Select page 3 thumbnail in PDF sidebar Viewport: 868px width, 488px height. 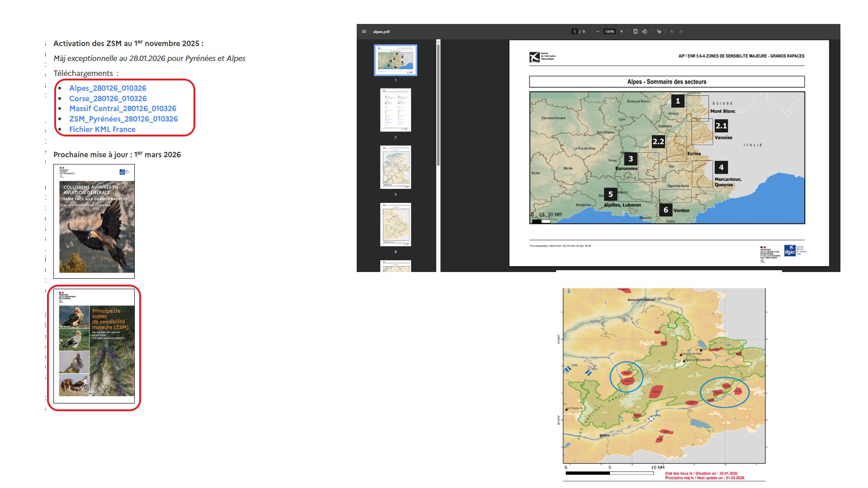396,167
